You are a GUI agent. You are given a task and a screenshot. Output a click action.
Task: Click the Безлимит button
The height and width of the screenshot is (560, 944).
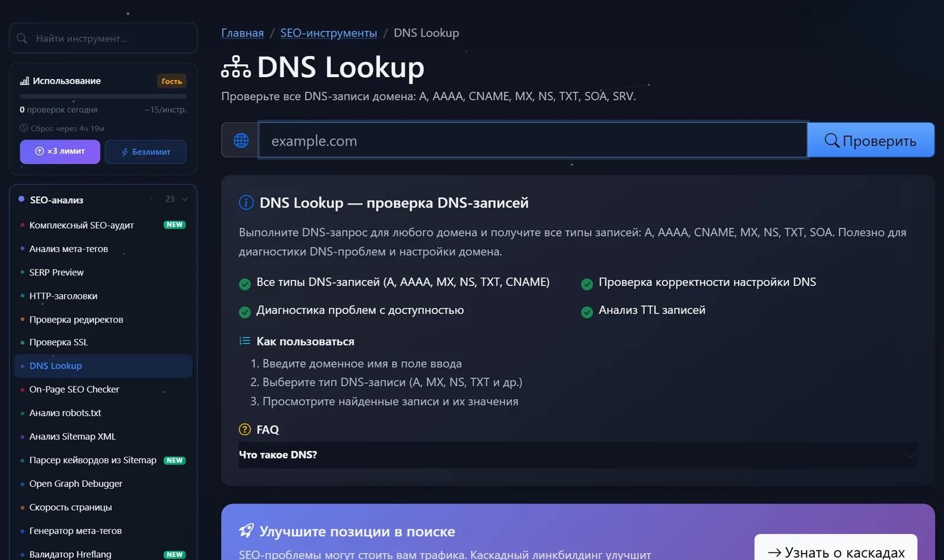tap(146, 152)
